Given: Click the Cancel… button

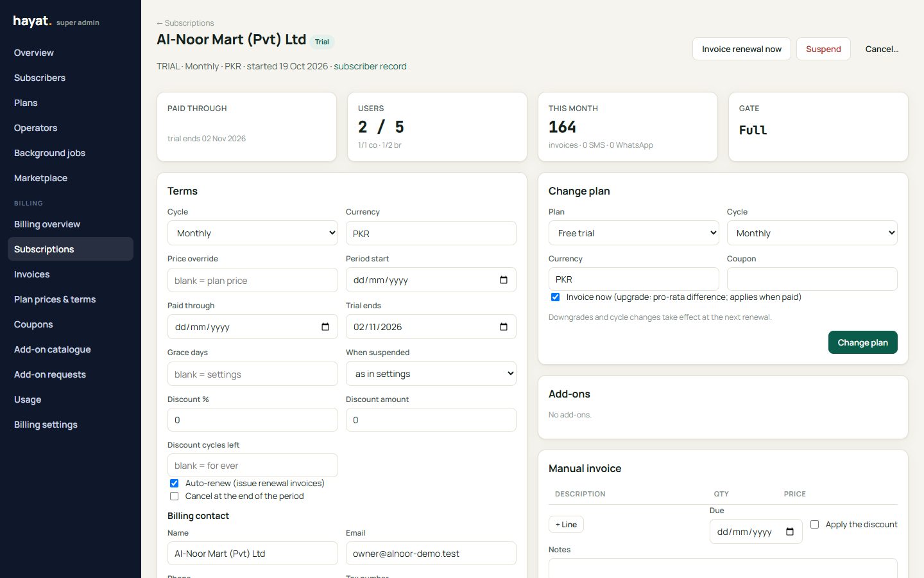Looking at the screenshot, I should (882, 49).
